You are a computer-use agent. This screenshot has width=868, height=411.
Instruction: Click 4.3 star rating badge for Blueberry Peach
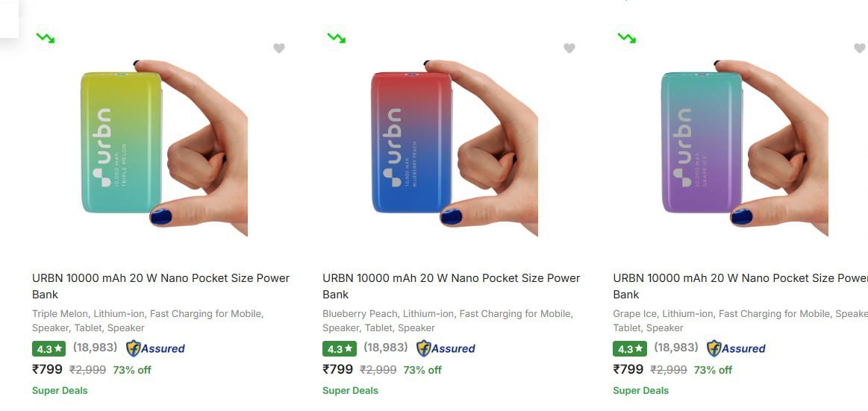[x=339, y=348]
